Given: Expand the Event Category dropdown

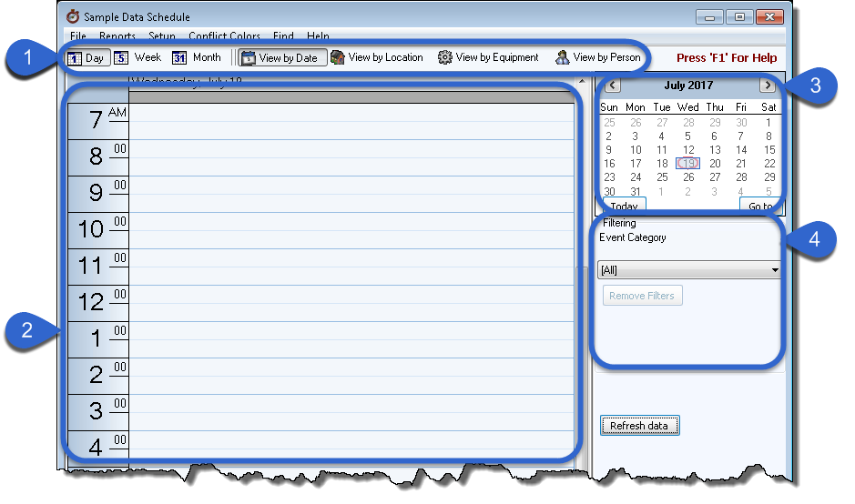Looking at the screenshot, I should 775,270.
